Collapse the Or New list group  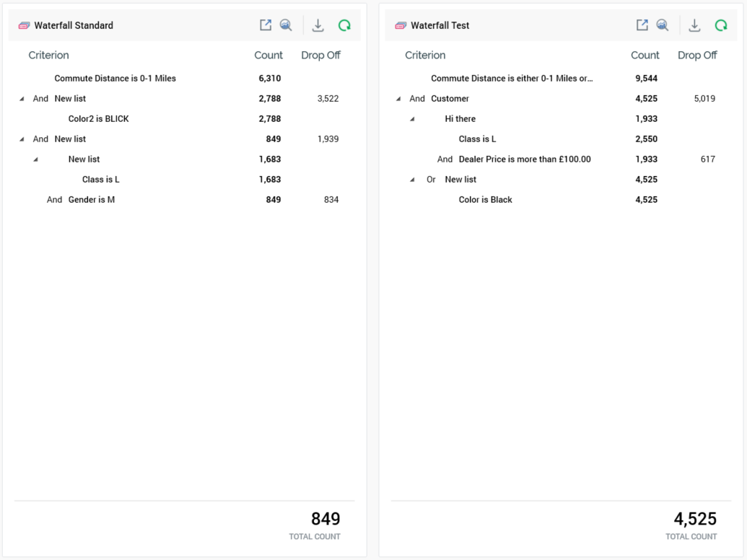click(x=412, y=180)
